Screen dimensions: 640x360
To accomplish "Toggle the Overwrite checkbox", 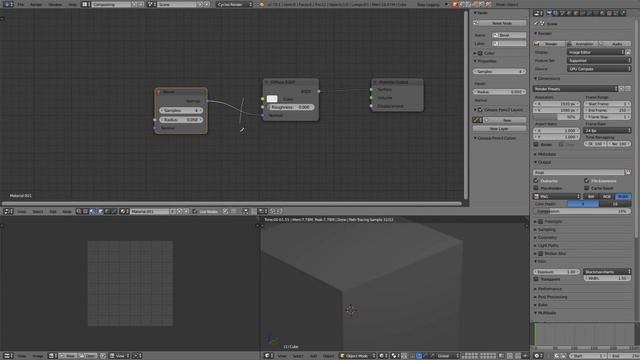I will click(x=536, y=181).
